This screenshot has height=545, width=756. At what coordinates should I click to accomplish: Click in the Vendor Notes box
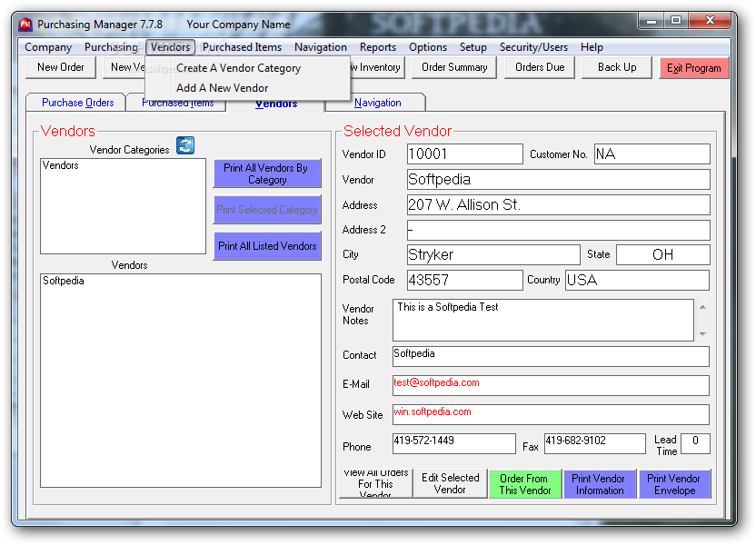[x=542, y=321]
